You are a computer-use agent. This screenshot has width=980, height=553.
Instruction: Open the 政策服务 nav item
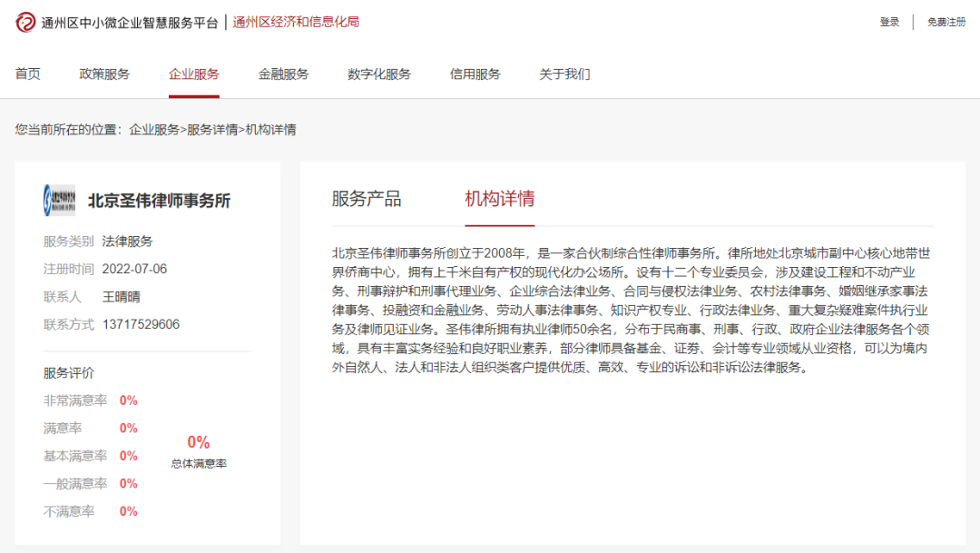coord(104,74)
